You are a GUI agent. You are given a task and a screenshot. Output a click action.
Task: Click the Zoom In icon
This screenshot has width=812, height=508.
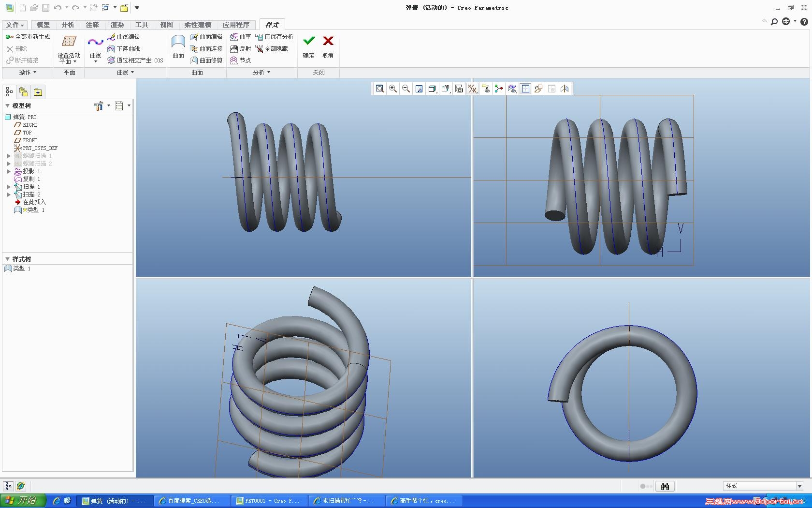point(393,89)
